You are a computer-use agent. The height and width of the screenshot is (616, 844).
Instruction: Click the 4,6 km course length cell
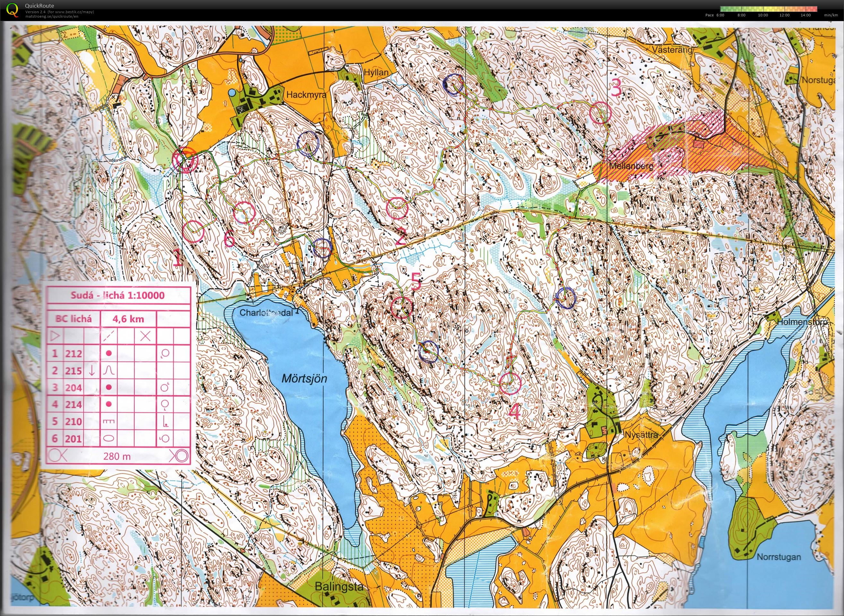(128, 319)
